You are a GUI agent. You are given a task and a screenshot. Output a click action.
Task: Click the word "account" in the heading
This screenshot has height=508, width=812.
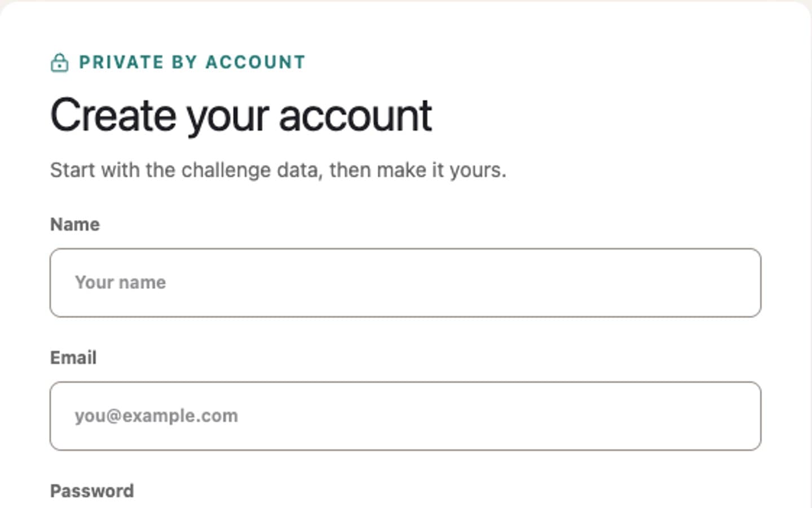pos(355,116)
